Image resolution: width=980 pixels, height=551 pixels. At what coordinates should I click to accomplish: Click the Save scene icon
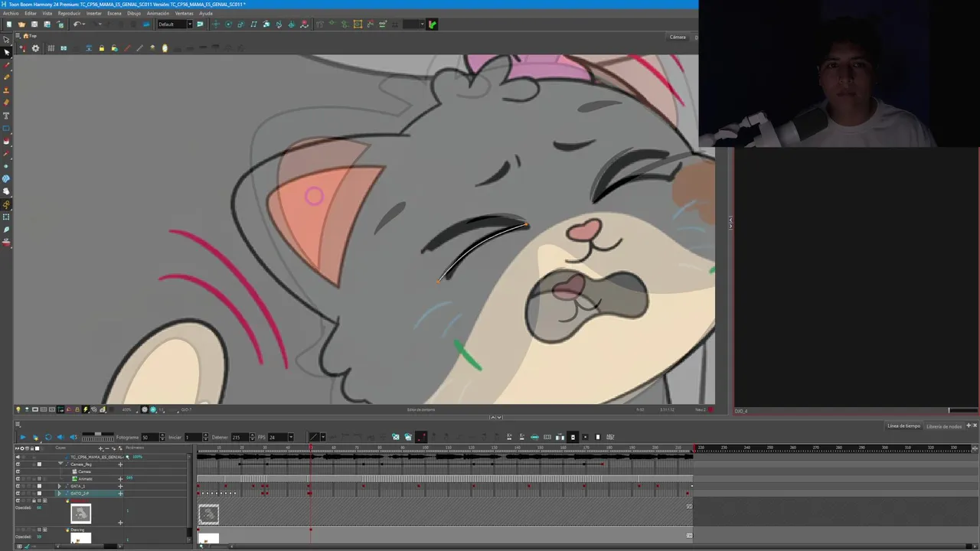(x=34, y=24)
